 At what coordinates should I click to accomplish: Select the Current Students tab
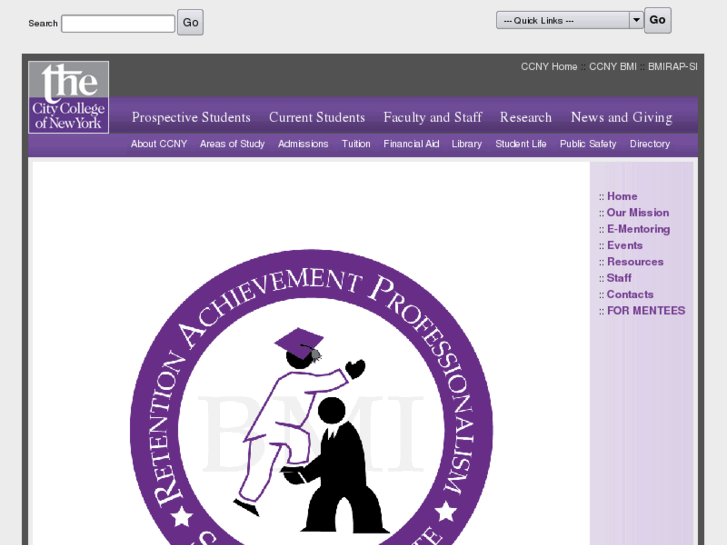[x=317, y=117]
